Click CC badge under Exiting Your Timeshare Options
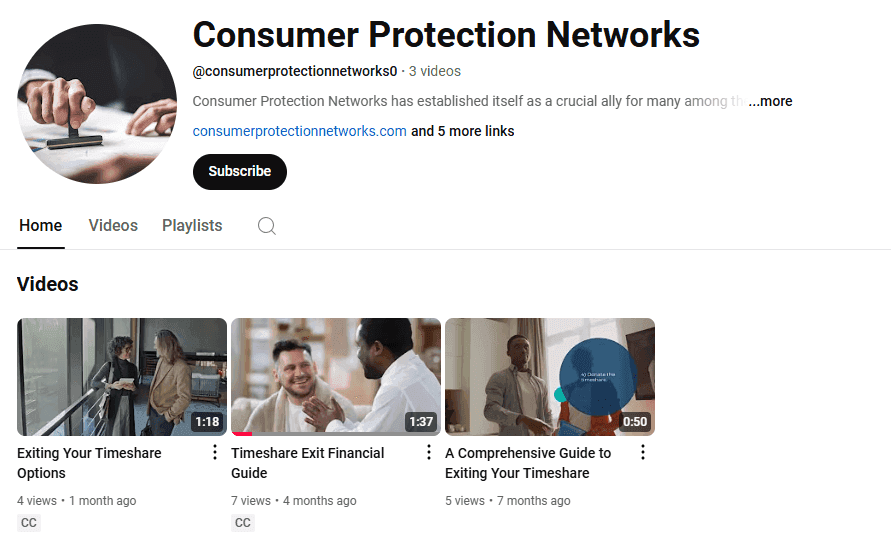Screen dimensions: 891x552 tap(29, 523)
